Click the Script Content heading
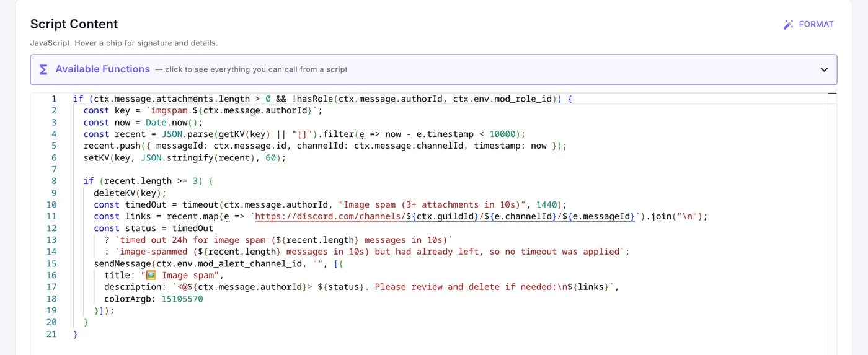 coord(74,24)
